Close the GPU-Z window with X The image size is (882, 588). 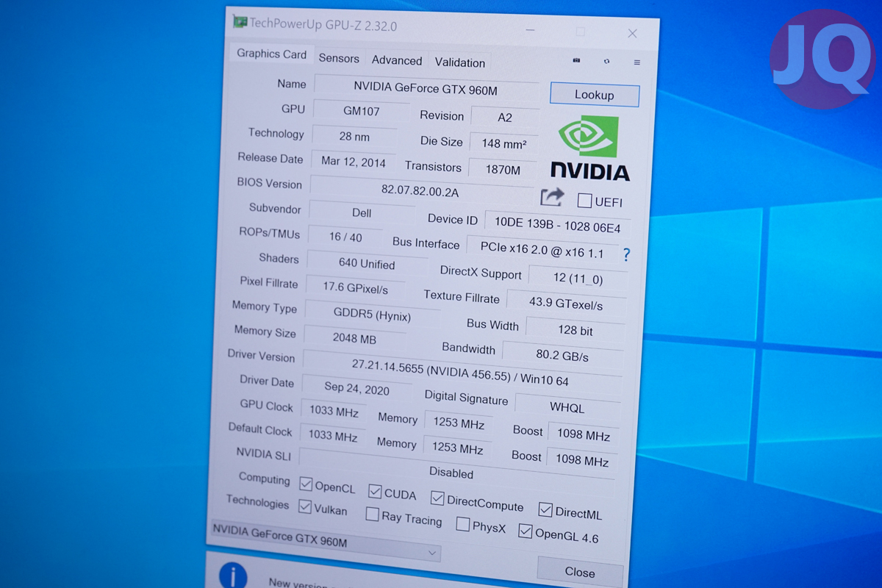coord(632,34)
